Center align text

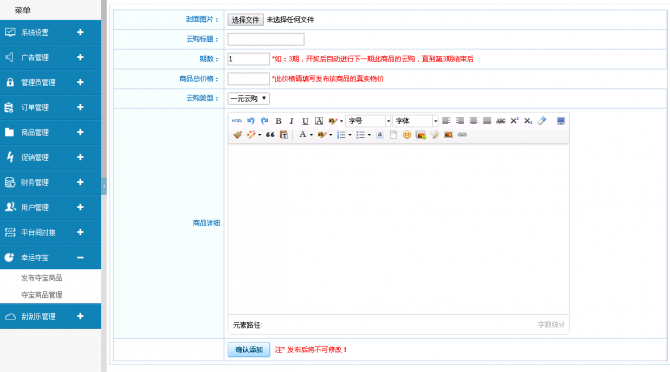tap(473, 121)
